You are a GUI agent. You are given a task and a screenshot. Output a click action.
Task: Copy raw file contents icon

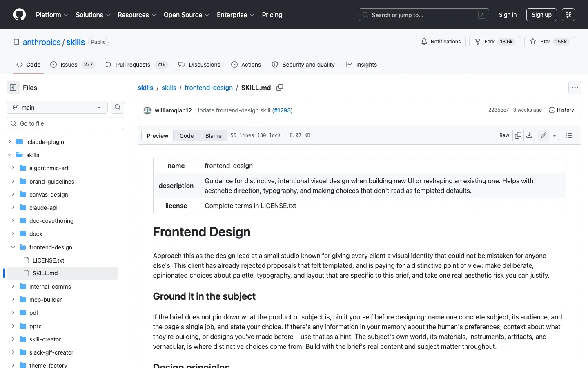tap(518, 135)
